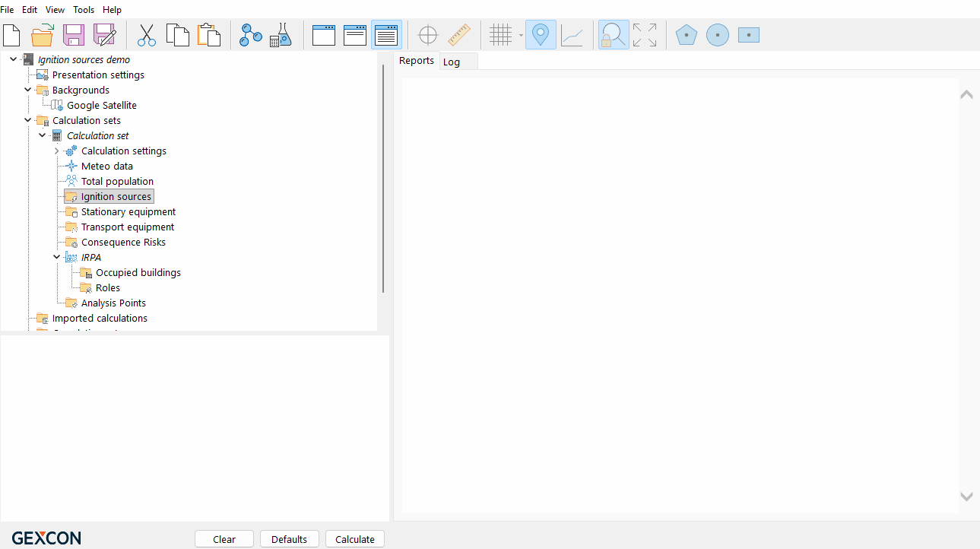980x549 pixels.
Task: Open the View menu
Action: (x=56, y=10)
